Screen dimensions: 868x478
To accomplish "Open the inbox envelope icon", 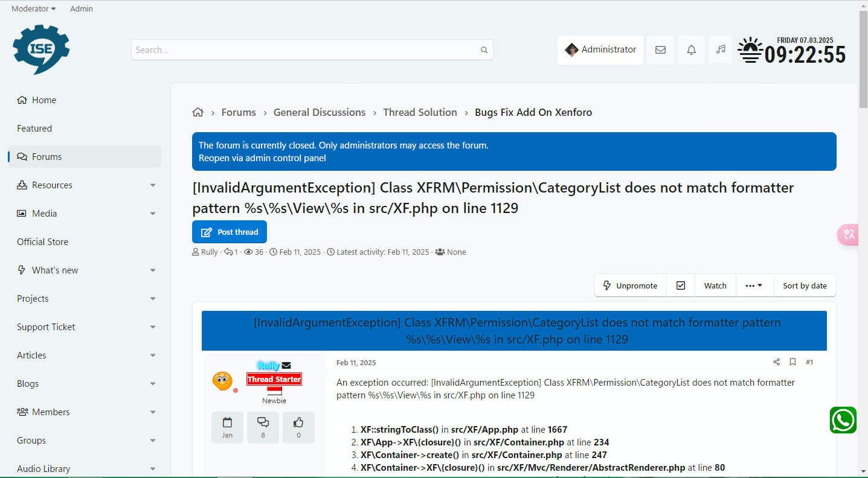I will 660,50.
